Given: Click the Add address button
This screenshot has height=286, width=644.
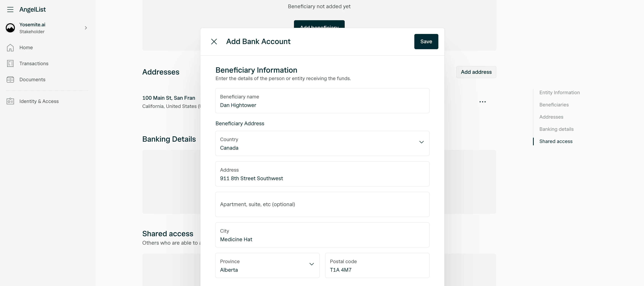Looking at the screenshot, I should click(x=476, y=72).
